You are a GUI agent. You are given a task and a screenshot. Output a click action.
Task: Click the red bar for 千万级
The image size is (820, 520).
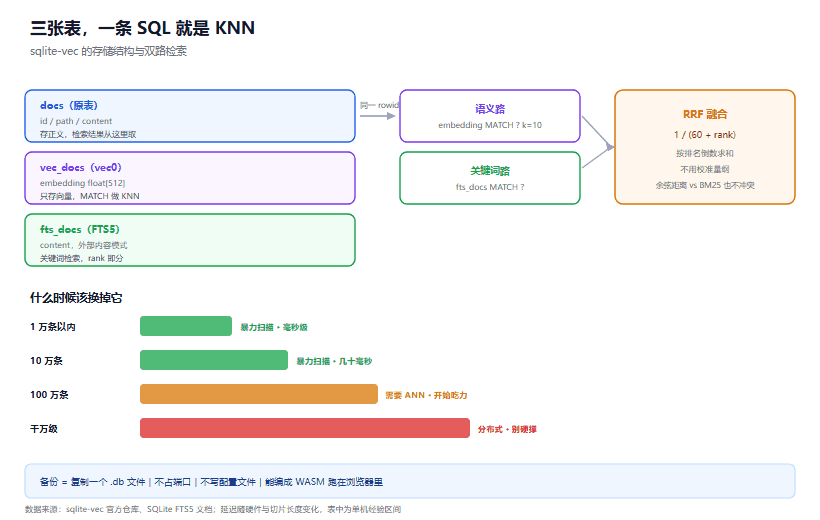click(305, 428)
